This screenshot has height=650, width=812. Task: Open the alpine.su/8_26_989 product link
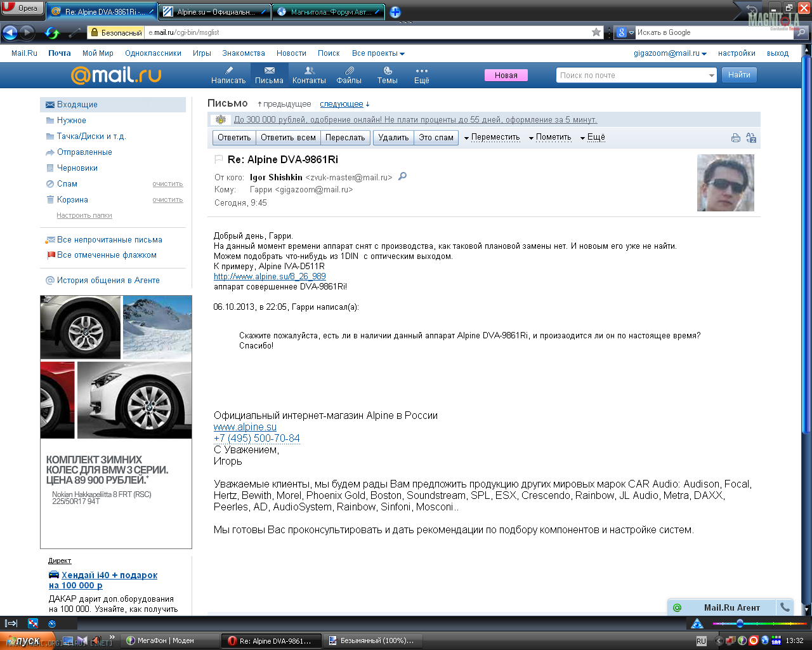pyautogui.click(x=270, y=276)
